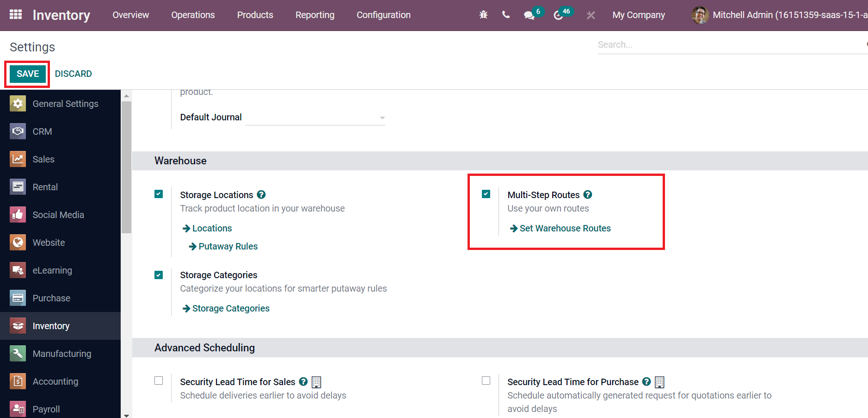This screenshot has width=868, height=418.
Task: Click the Rental sidebar icon
Action: 18,187
